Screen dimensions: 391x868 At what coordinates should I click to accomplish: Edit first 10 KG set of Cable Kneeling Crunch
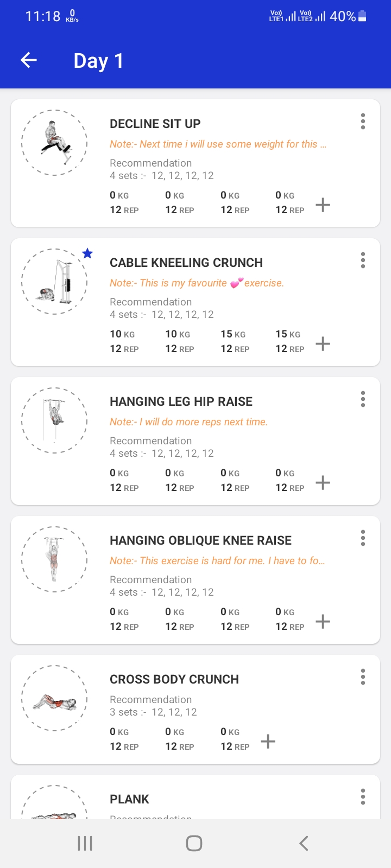coord(123,341)
